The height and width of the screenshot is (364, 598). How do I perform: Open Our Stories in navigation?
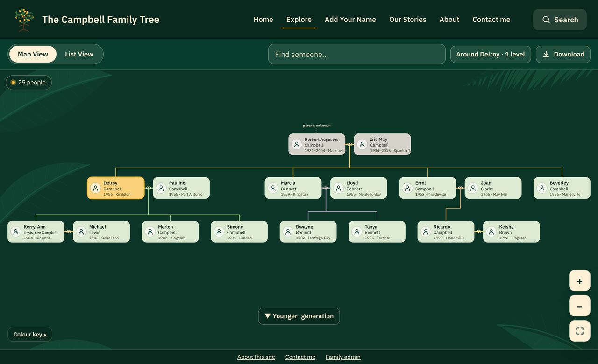[x=407, y=20]
